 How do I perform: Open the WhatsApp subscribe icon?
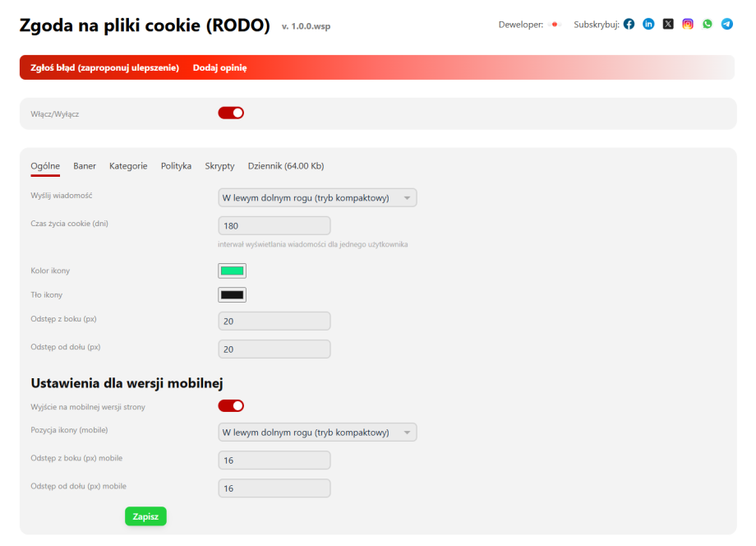tap(707, 24)
